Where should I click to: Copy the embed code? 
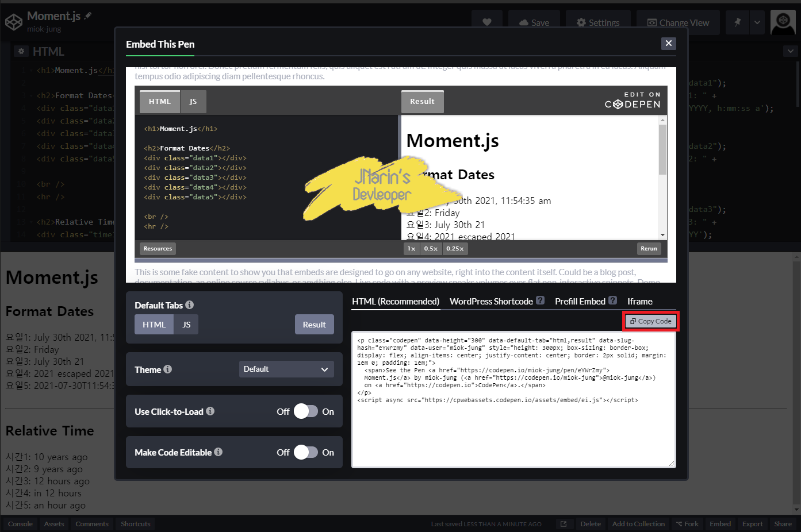pyautogui.click(x=651, y=321)
